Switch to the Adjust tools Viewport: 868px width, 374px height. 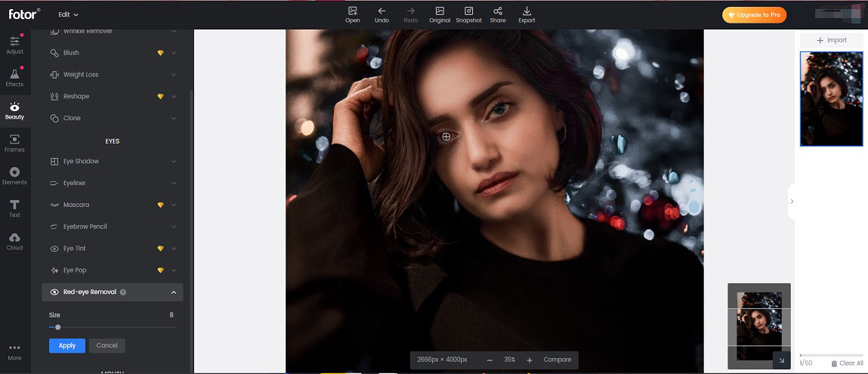coord(15,45)
